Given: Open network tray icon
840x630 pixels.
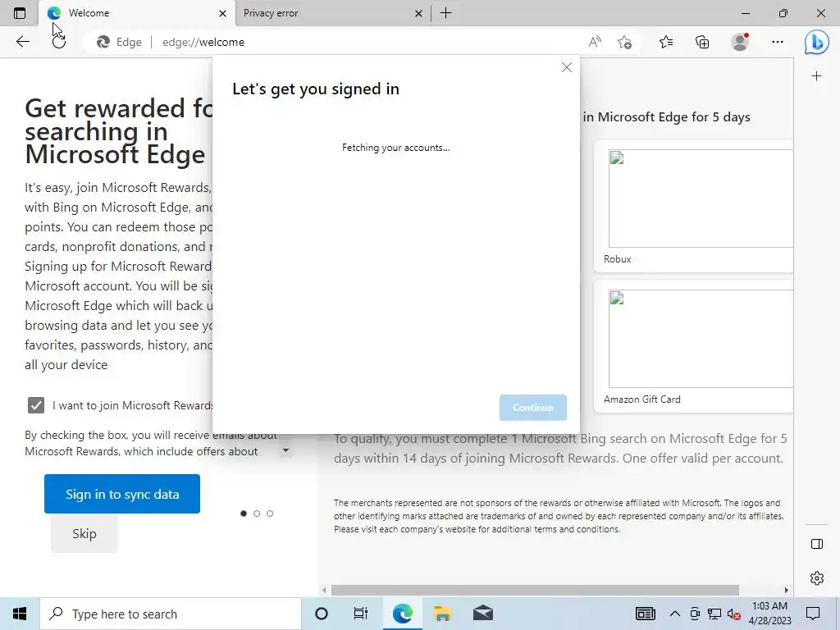Looking at the screenshot, I should pyautogui.click(x=714, y=614).
